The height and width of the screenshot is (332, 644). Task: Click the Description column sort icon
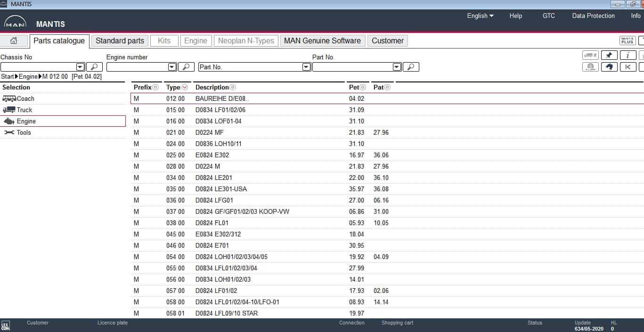(233, 87)
